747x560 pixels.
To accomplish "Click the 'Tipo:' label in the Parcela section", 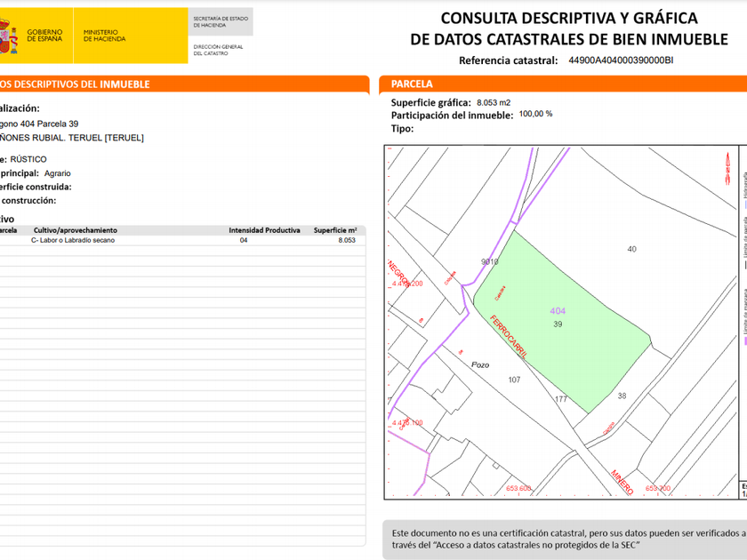I will click(x=402, y=129).
